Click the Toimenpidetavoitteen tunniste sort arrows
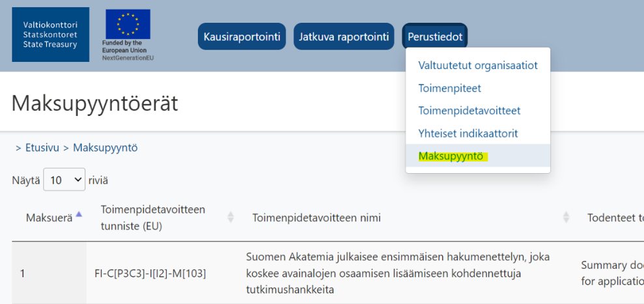Viewport: 644px width, 304px height. (x=230, y=217)
